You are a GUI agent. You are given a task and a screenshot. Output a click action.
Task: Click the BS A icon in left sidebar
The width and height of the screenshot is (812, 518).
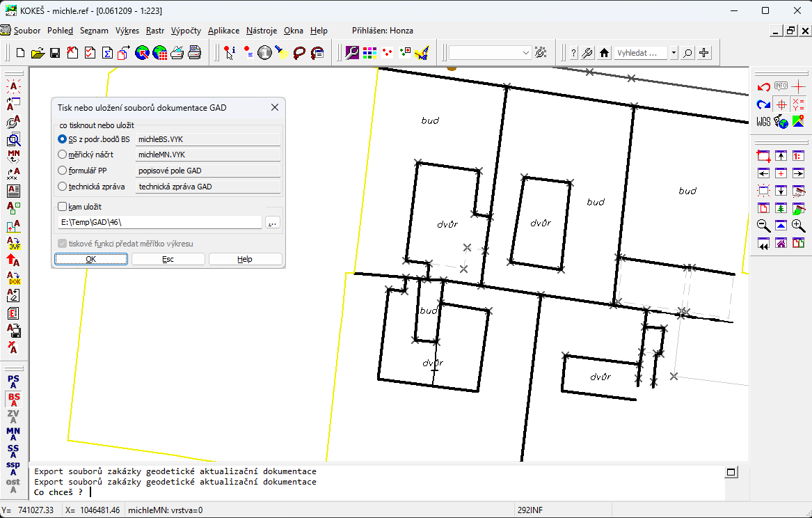pos(13,400)
